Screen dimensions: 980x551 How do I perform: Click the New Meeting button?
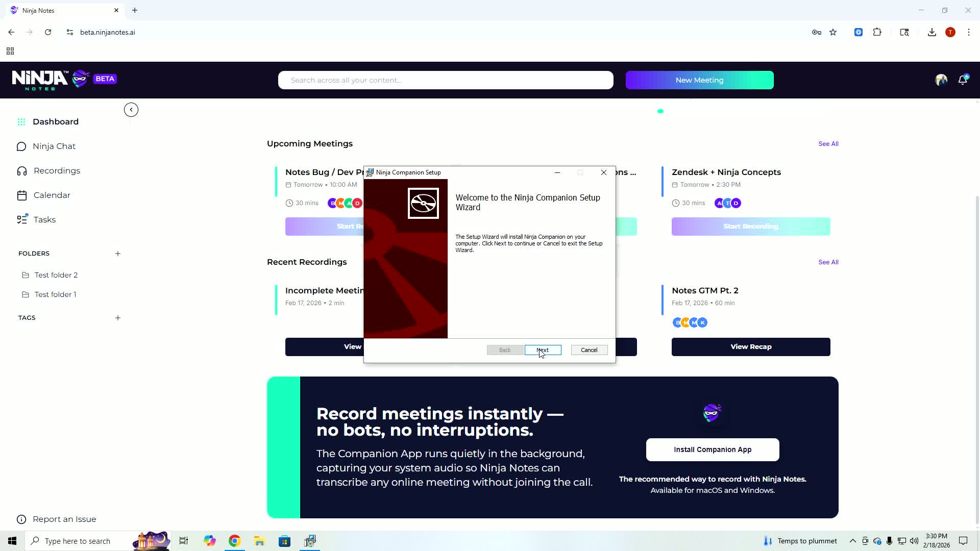(700, 80)
